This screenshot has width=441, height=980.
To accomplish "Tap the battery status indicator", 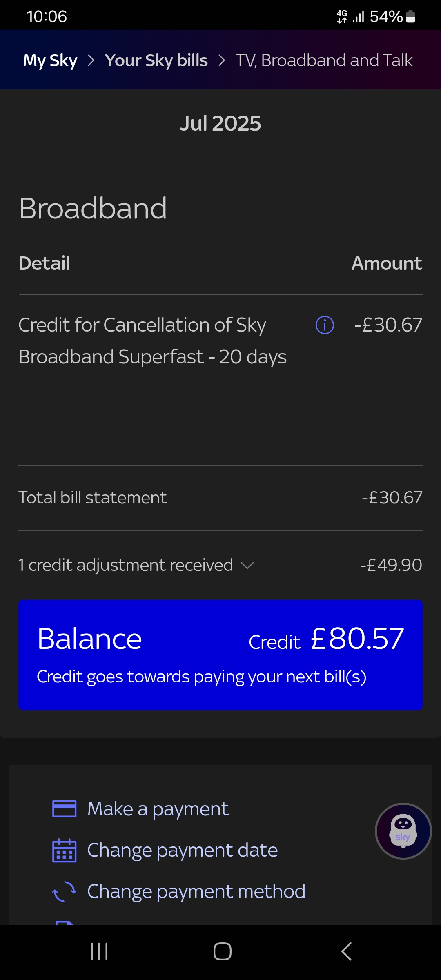I will pos(411,17).
